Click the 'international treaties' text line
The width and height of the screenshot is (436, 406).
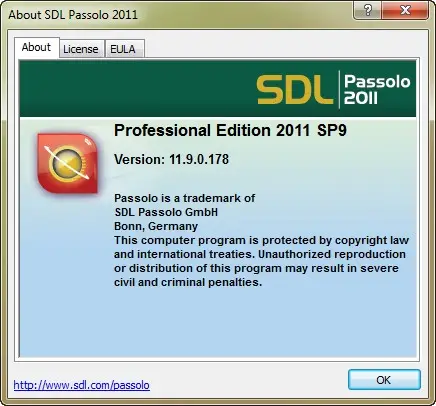pos(260,254)
